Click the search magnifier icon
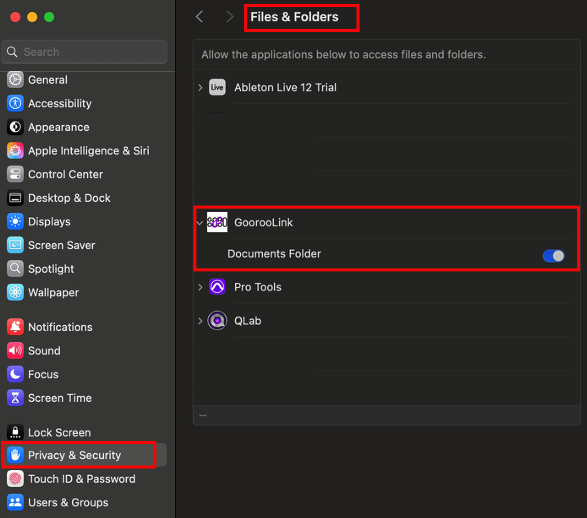The width and height of the screenshot is (587, 518). (x=12, y=52)
